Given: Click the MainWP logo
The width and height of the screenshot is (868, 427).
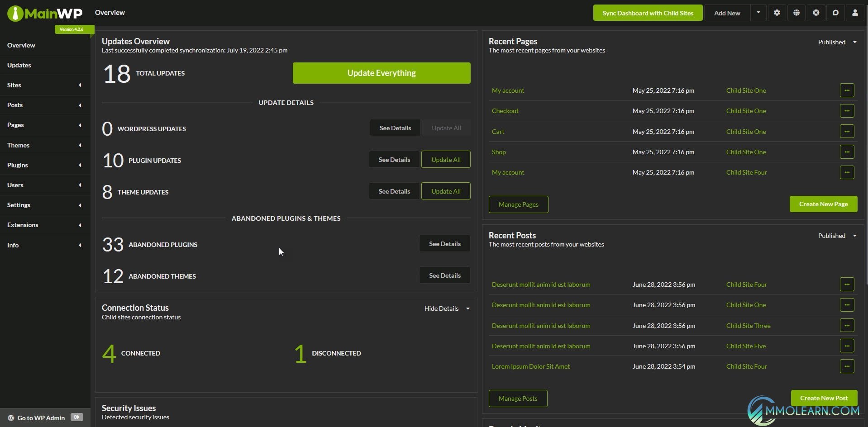Looking at the screenshot, I should [x=45, y=13].
